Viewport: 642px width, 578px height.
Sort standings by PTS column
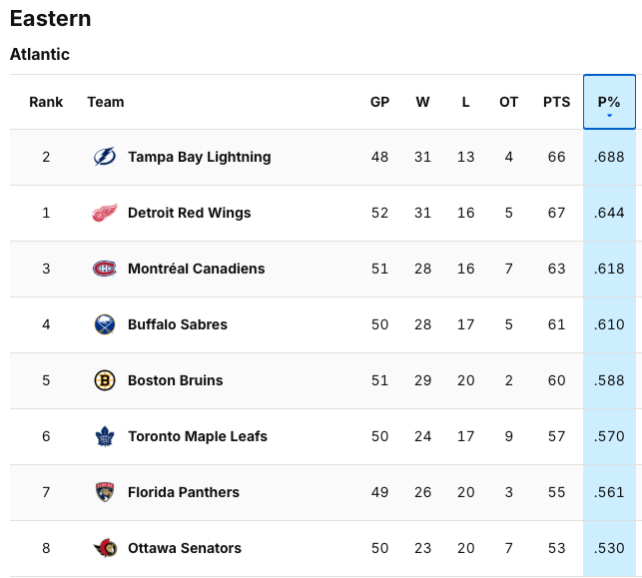click(556, 102)
